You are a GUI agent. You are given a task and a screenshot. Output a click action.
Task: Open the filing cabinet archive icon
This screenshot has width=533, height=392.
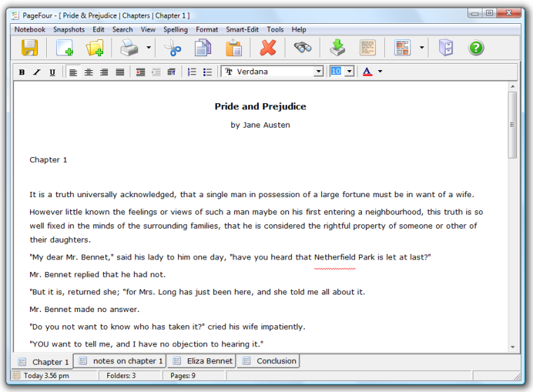(x=445, y=48)
